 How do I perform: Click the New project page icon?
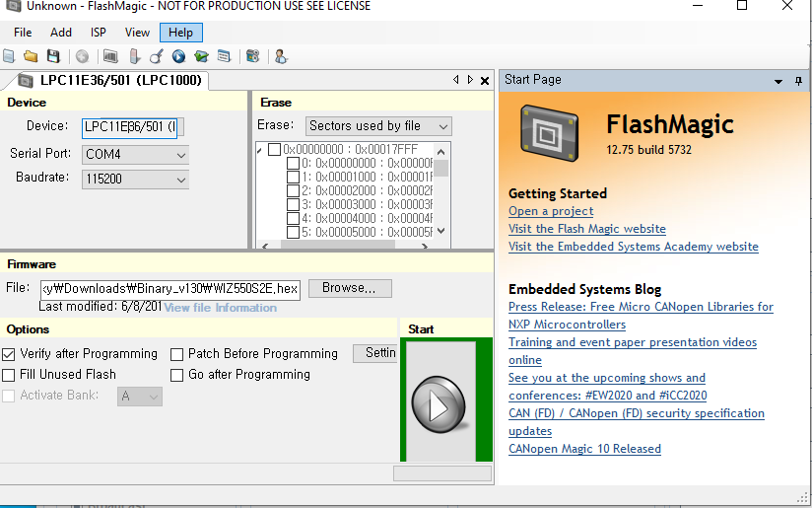coord(9,56)
